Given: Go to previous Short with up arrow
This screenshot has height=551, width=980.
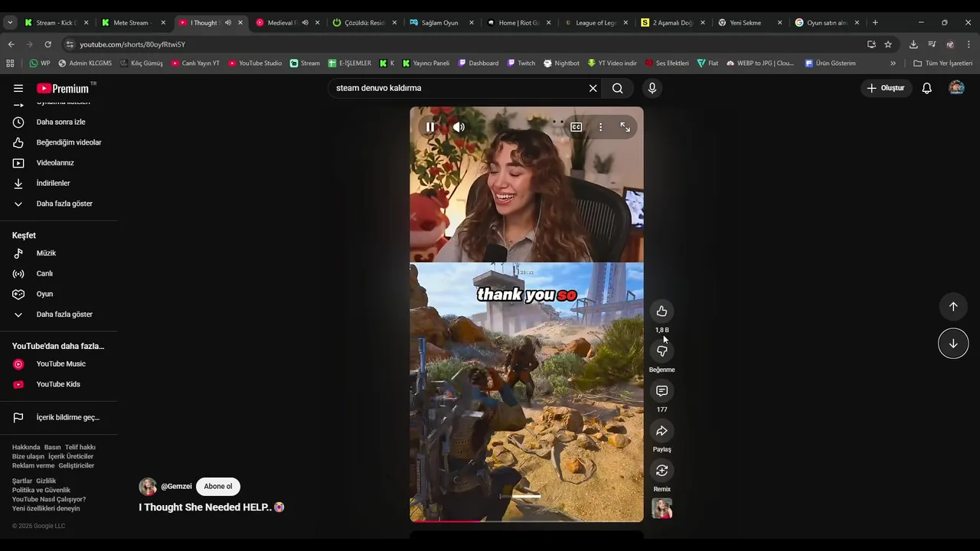Looking at the screenshot, I should [953, 306].
